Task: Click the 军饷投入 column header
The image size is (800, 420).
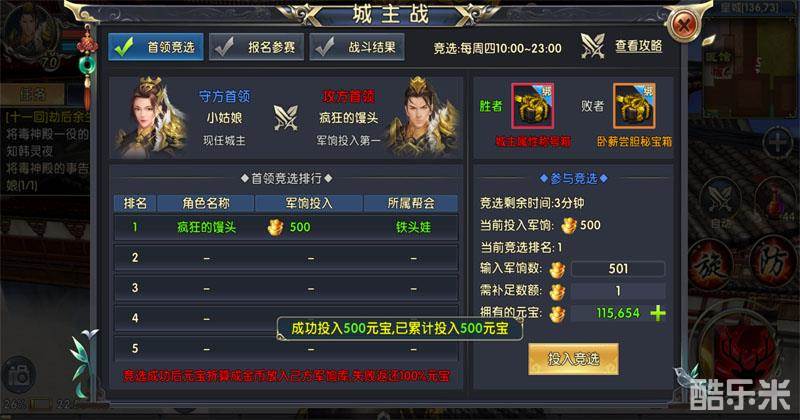Action: 309,203
